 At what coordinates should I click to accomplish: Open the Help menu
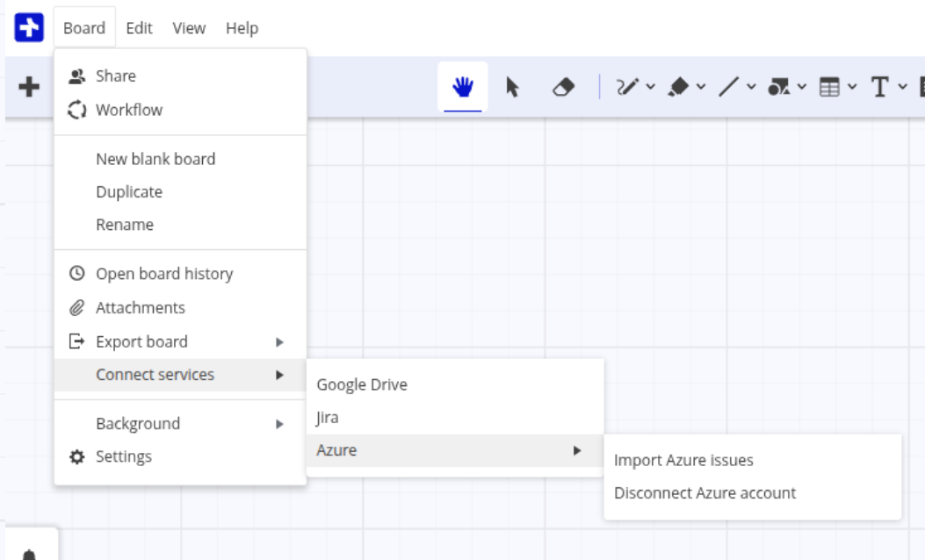(242, 28)
